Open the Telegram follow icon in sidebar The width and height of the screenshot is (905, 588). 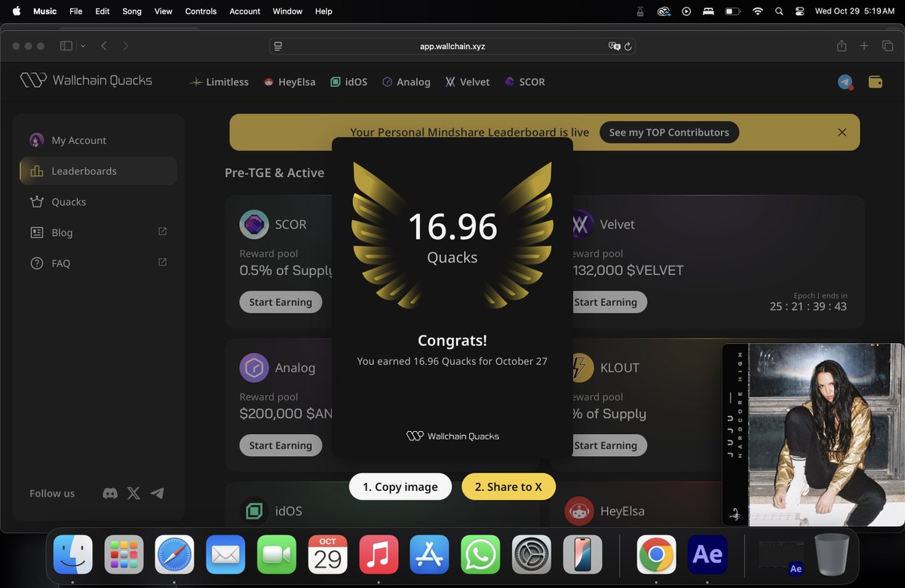[157, 493]
